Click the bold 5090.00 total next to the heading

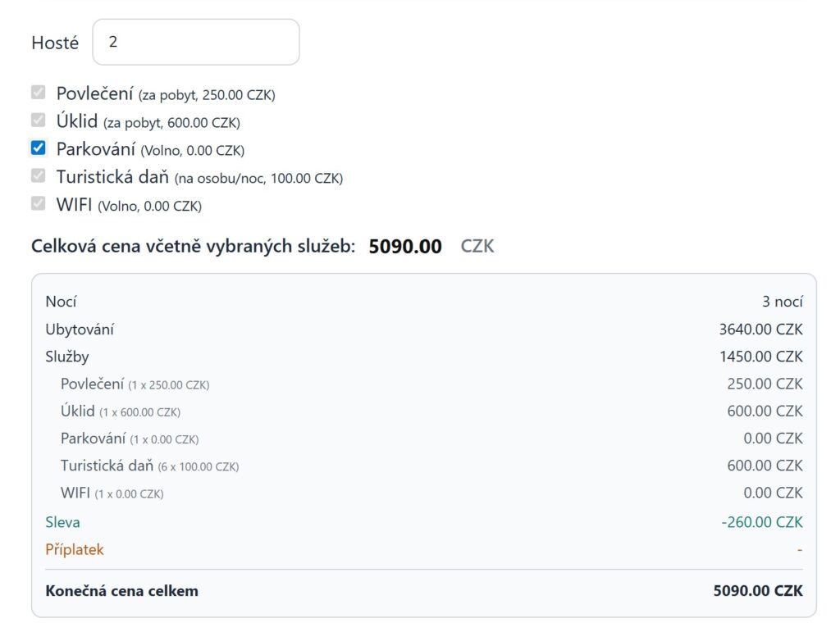coord(405,246)
